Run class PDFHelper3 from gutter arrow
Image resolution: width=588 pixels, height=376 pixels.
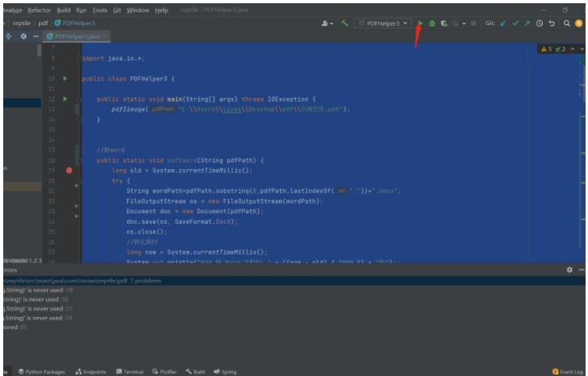pyautogui.click(x=66, y=78)
